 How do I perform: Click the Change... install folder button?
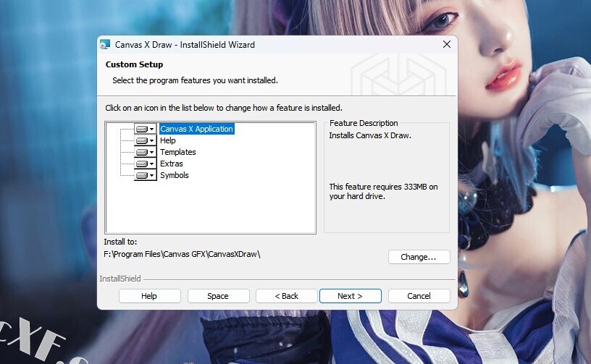(x=419, y=257)
